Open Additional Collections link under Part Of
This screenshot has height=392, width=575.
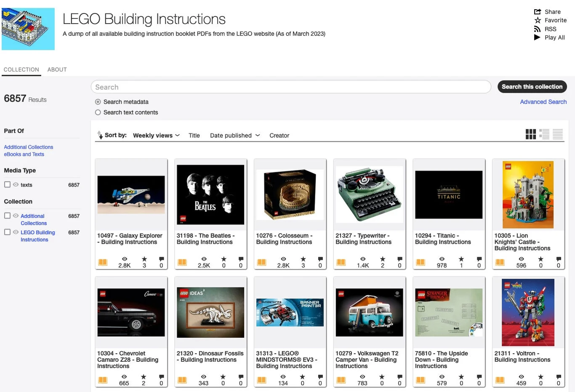tap(29, 147)
